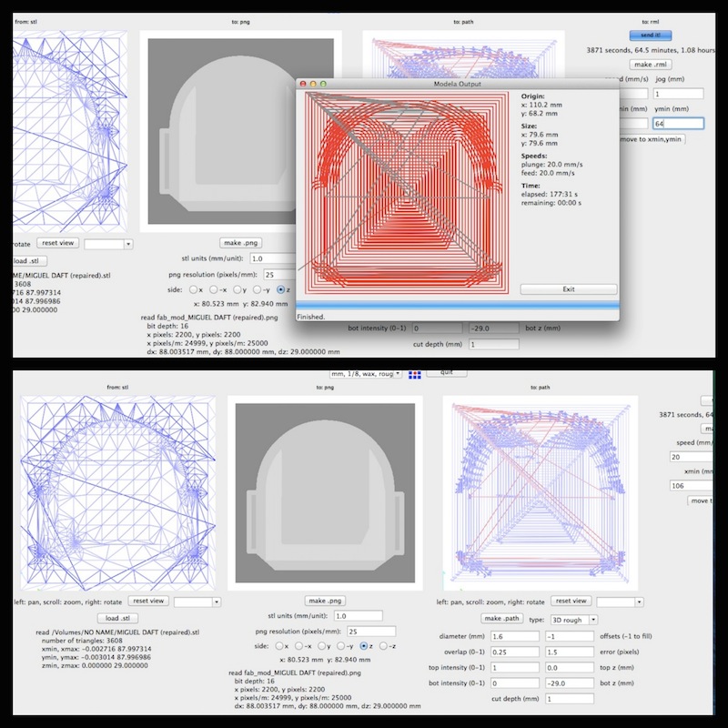This screenshot has height=728, width=728.
Task: Click the ymin field containing 64
Action: [678, 124]
